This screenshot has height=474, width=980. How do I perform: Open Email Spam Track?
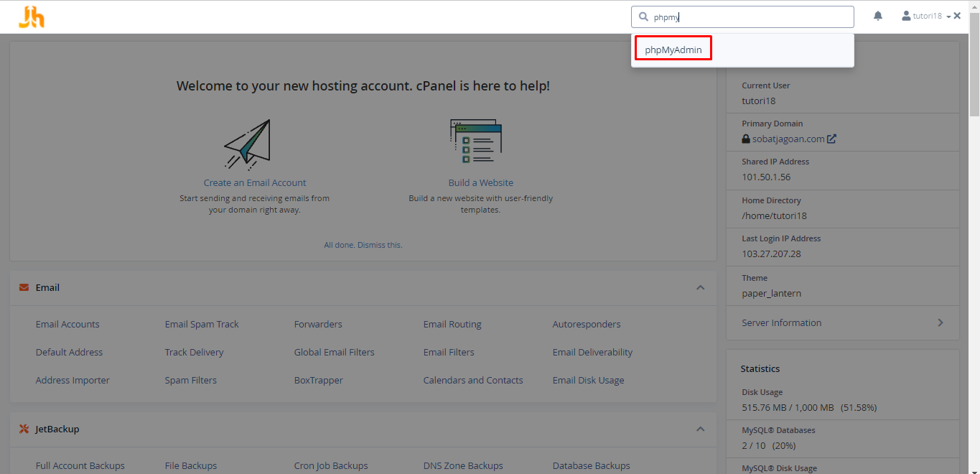(202, 324)
